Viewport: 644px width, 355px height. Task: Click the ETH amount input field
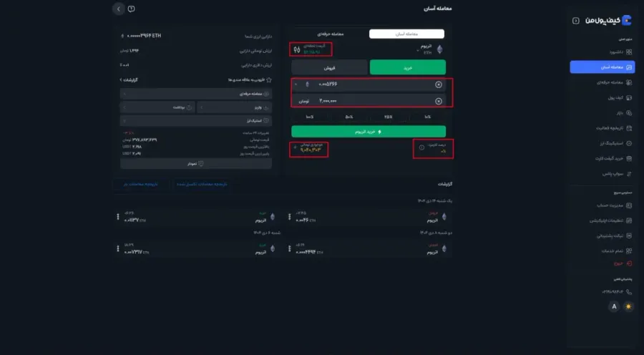[x=369, y=84]
